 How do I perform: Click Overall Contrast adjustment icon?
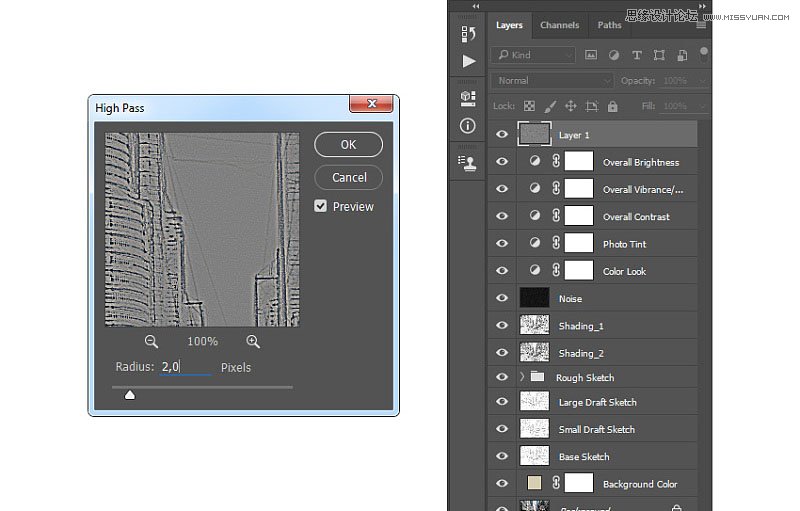click(535, 215)
